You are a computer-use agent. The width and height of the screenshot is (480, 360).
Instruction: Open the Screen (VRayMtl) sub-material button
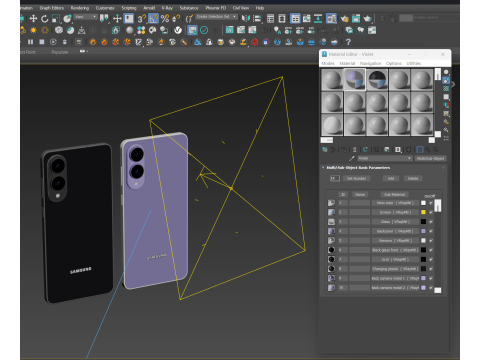395,212
